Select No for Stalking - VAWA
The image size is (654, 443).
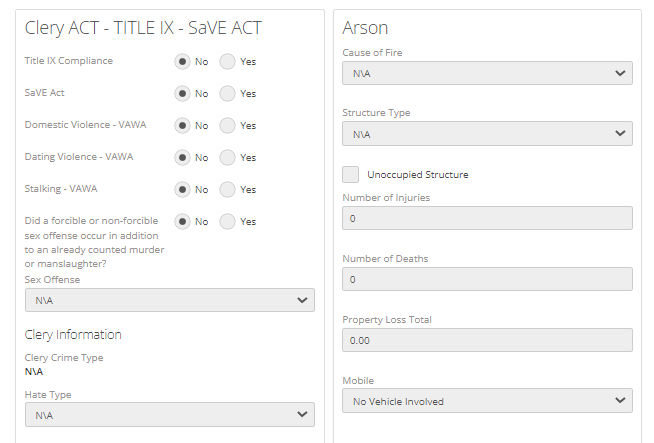(182, 189)
